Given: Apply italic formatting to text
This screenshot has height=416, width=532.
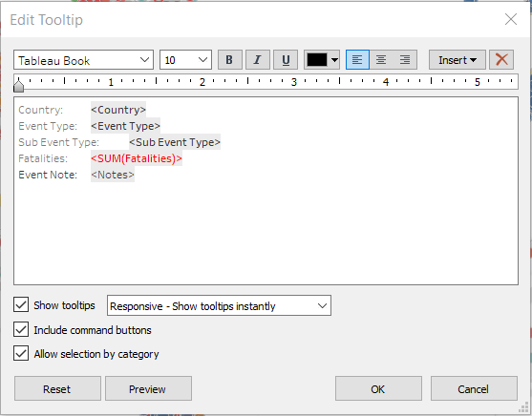Looking at the screenshot, I should [258, 60].
